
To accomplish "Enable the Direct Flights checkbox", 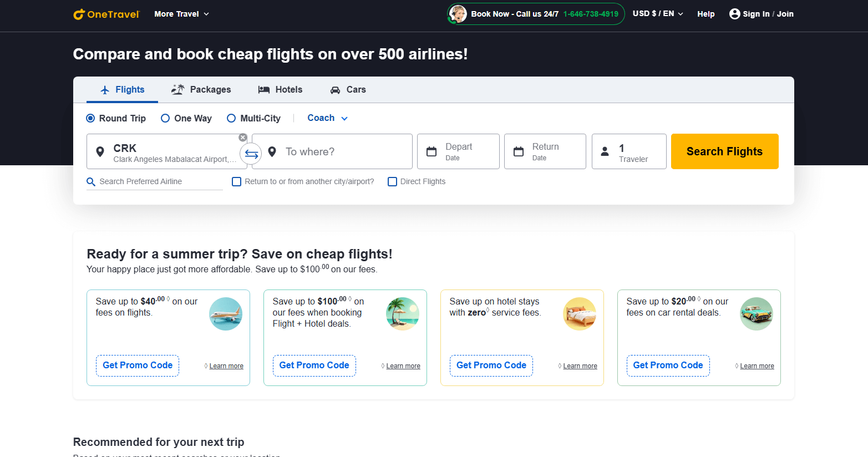I will click(x=393, y=182).
